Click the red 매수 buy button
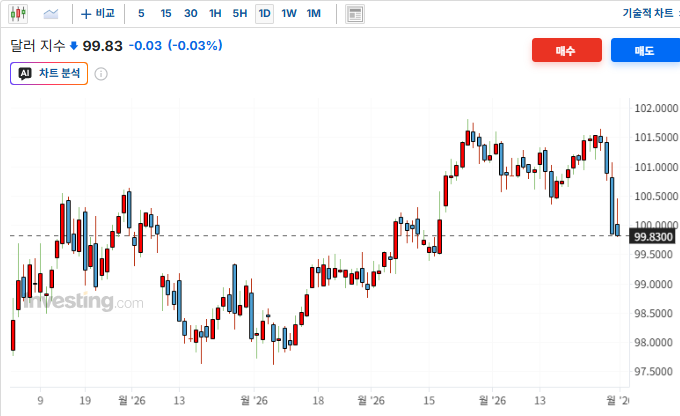The image size is (680, 416). point(567,50)
